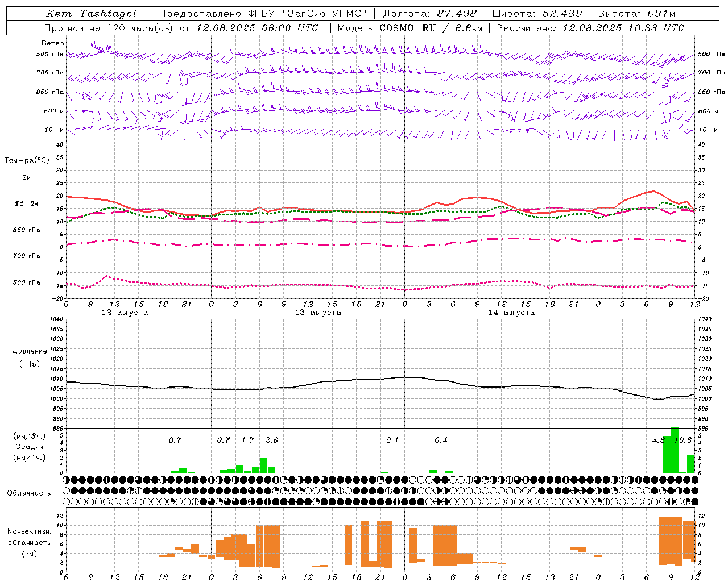Click the 13 августа date label
728x582 pixels.
tap(318, 313)
